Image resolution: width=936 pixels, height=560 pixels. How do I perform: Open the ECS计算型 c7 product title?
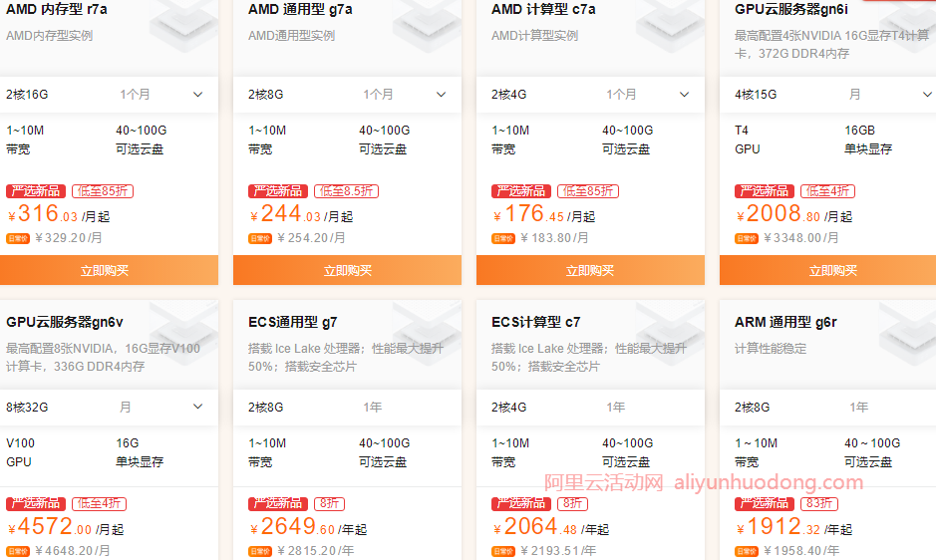click(x=535, y=322)
